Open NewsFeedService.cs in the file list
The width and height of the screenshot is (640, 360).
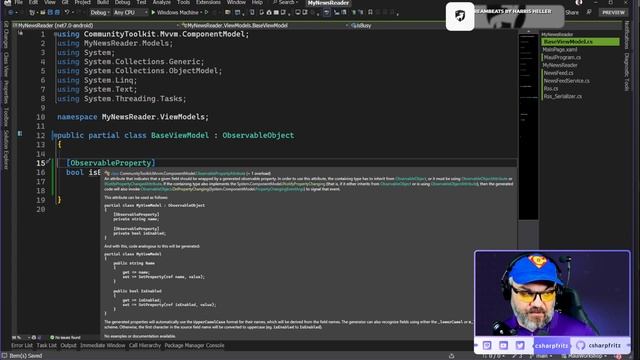(567, 80)
